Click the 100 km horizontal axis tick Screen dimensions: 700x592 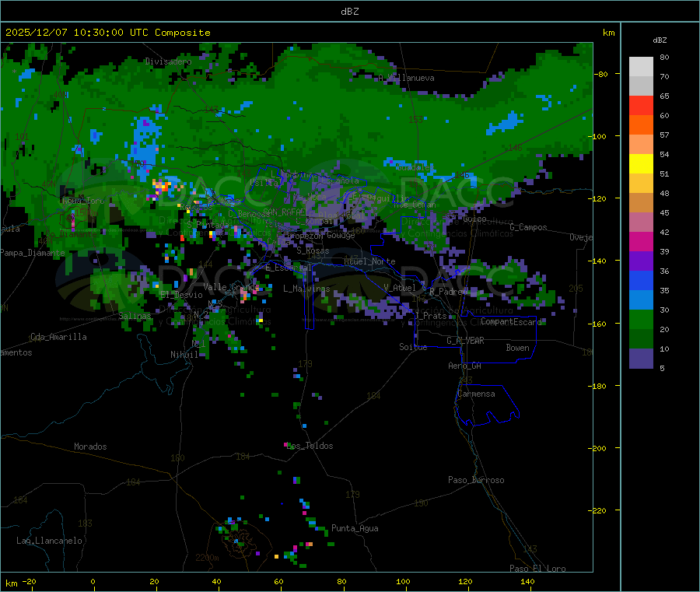pyautogui.click(x=403, y=581)
